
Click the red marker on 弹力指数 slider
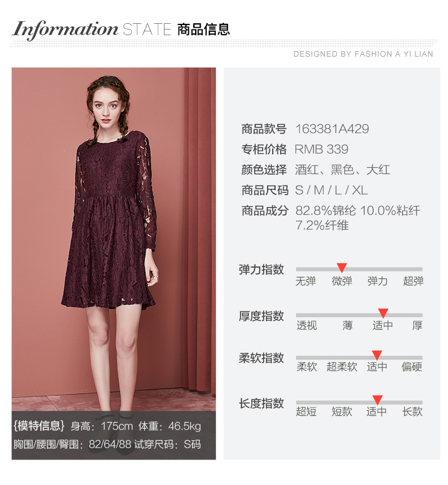(341, 268)
